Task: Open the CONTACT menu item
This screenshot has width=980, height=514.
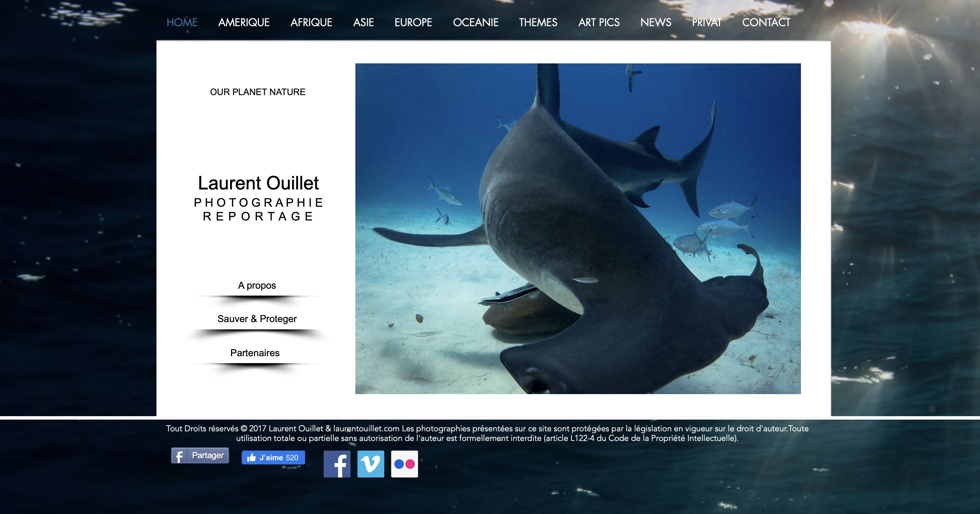Action: [x=766, y=22]
